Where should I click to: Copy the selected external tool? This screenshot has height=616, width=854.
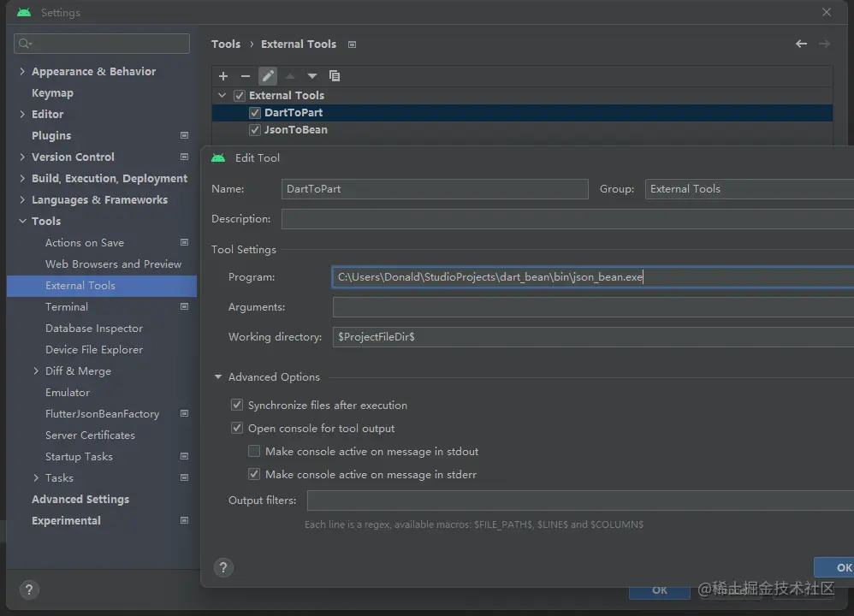pos(335,76)
